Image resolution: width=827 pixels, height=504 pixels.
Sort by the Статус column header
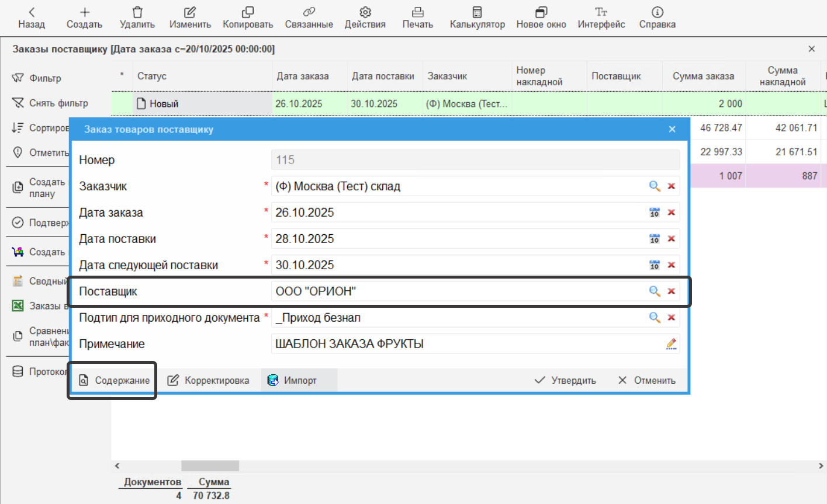click(152, 77)
